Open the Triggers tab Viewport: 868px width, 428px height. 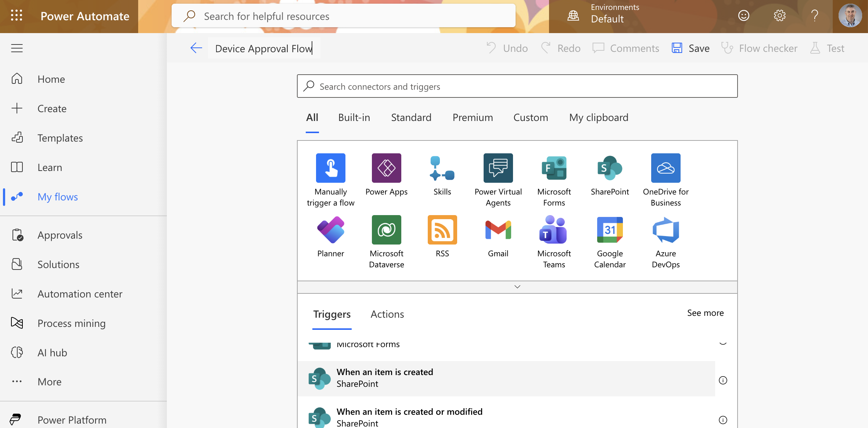(332, 314)
